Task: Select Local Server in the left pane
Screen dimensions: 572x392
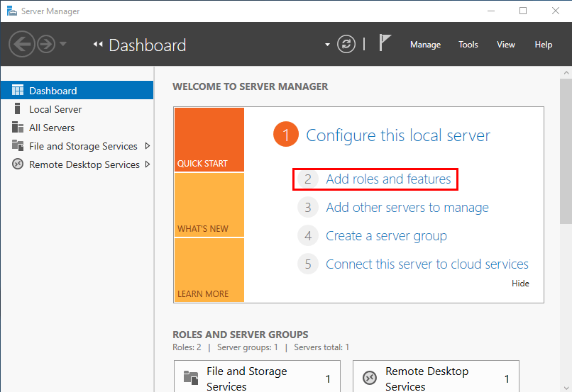Action: (77, 109)
